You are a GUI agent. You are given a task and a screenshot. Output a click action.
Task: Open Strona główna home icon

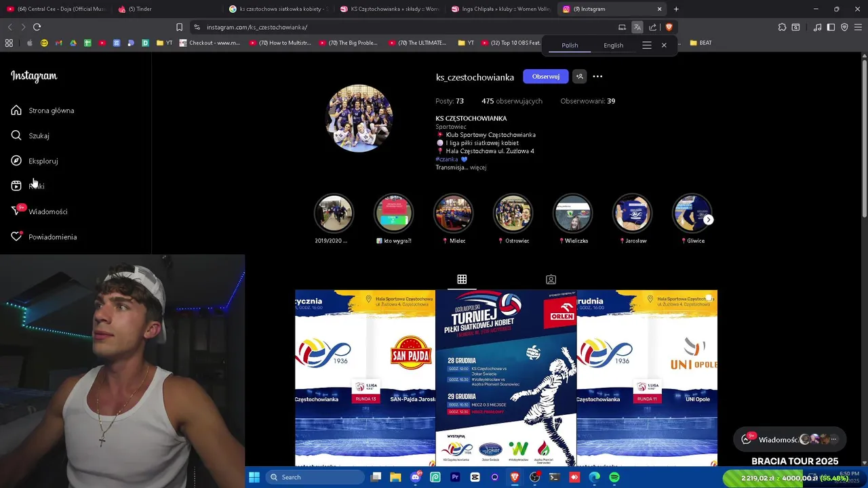pyautogui.click(x=16, y=110)
